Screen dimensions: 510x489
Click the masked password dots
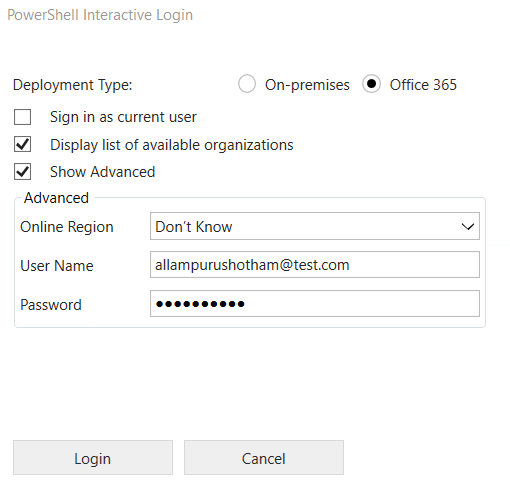tap(200, 304)
